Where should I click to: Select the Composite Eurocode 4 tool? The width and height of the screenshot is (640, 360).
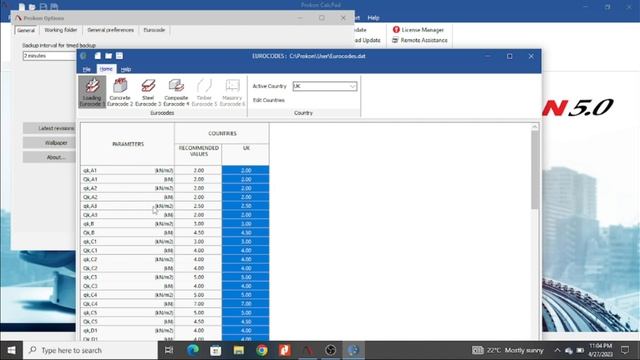pyautogui.click(x=176, y=92)
